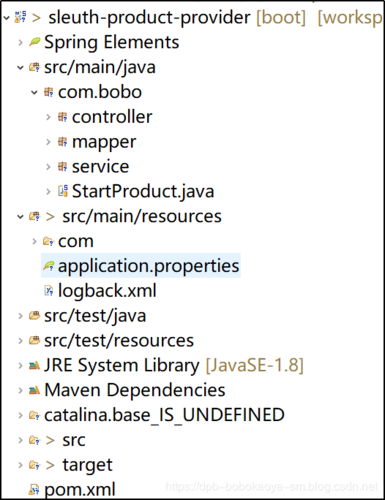This screenshot has width=385, height=500.
Task: Click the Maven Dependencies library icon
Action: [x=34, y=390]
